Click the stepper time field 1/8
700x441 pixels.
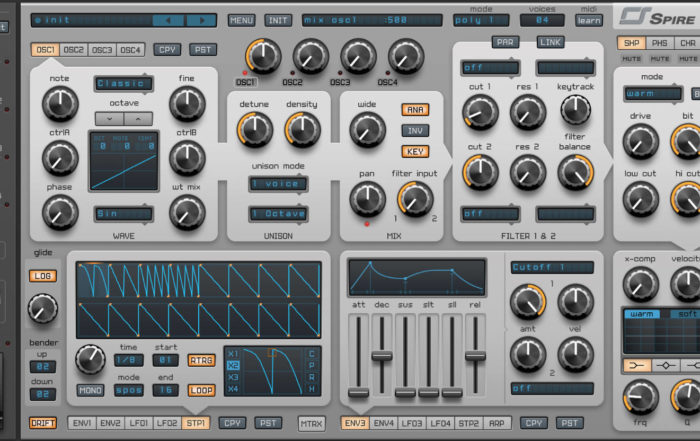[129, 360]
